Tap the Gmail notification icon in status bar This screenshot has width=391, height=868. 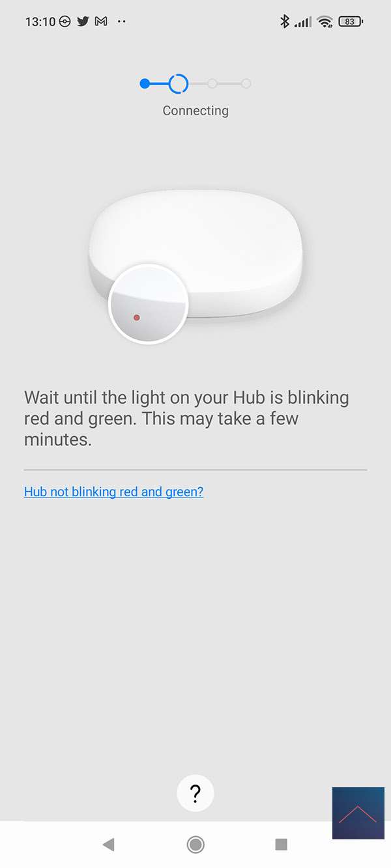(x=101, y=21)
